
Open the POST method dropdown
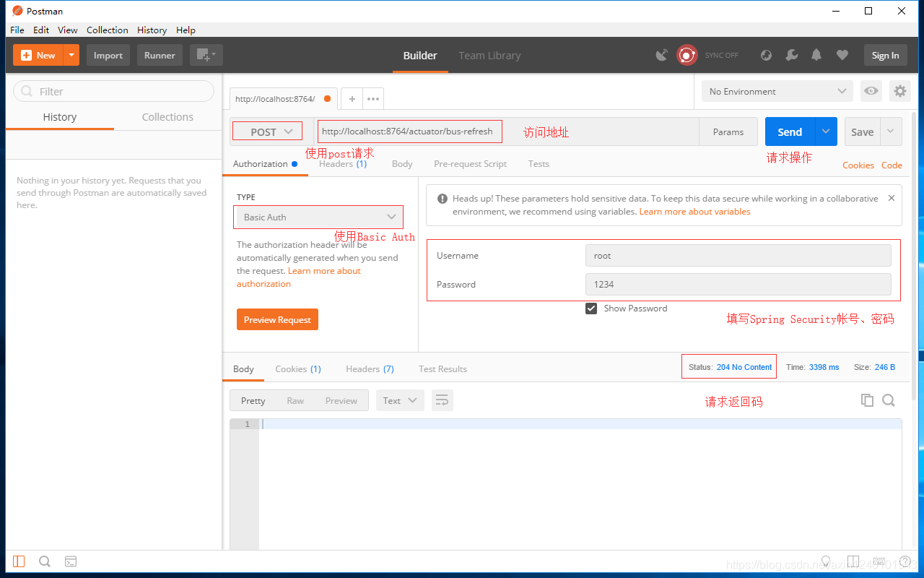[x=271, y=131]
